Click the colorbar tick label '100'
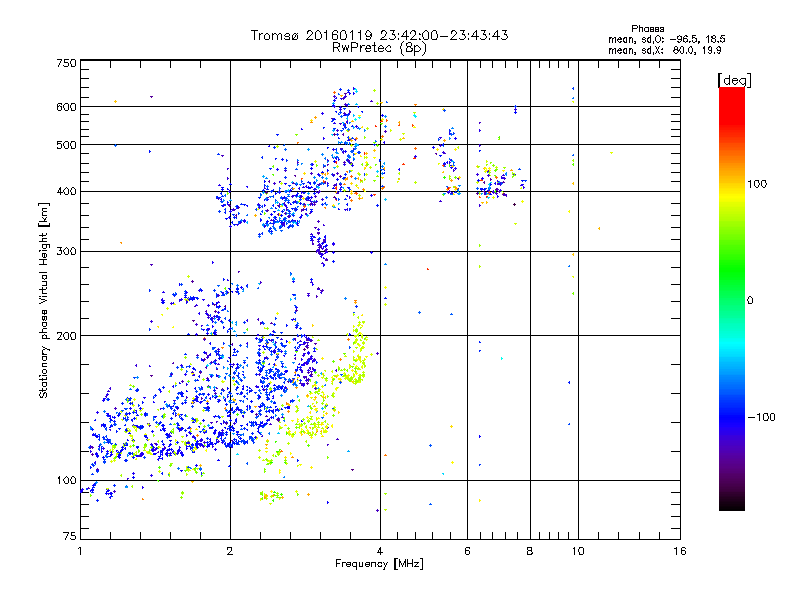800x600 pixels. pyautogui.click(x=757, y=184)
